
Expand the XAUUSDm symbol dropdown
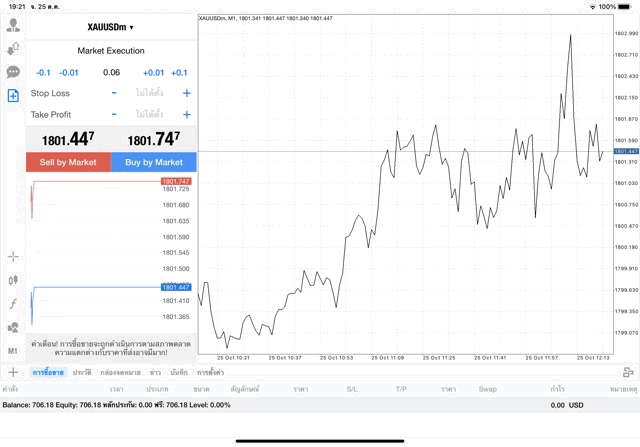point(111,27)
